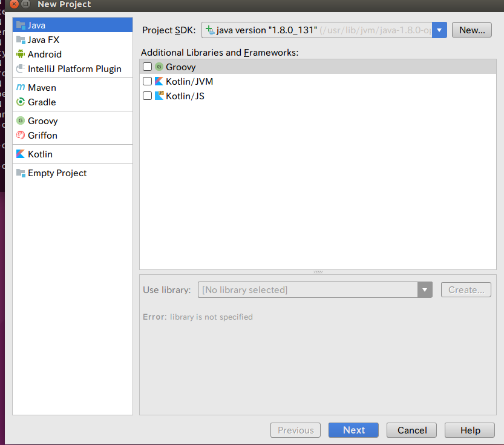Click the Android robot icon

tap(21, 54)
